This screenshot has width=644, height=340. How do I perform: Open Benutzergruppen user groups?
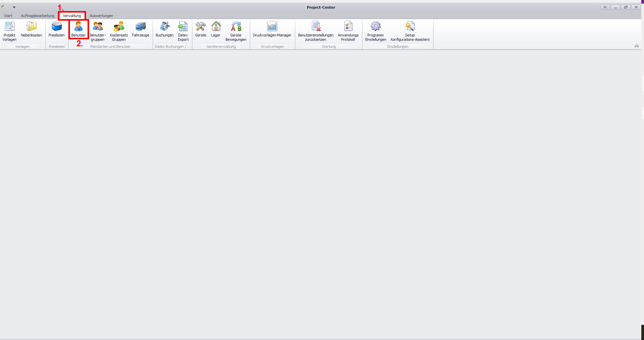click(x=98, y=31)
